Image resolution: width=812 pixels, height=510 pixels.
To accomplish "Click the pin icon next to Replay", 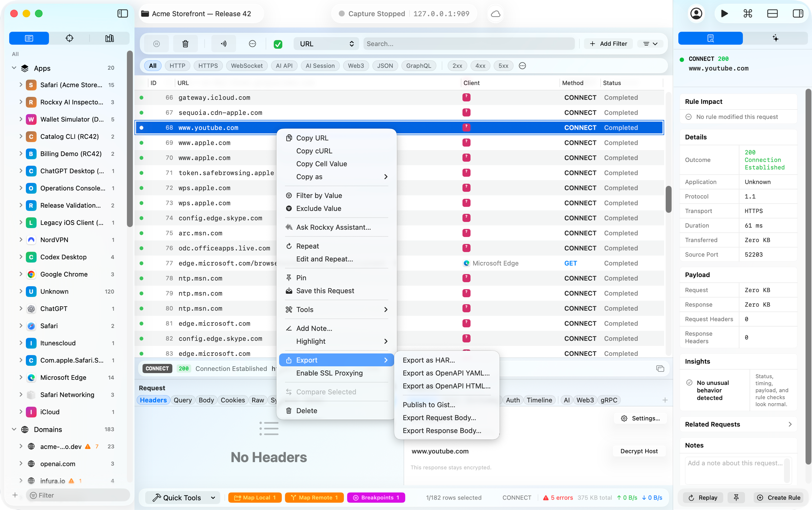I will point(736,497).
